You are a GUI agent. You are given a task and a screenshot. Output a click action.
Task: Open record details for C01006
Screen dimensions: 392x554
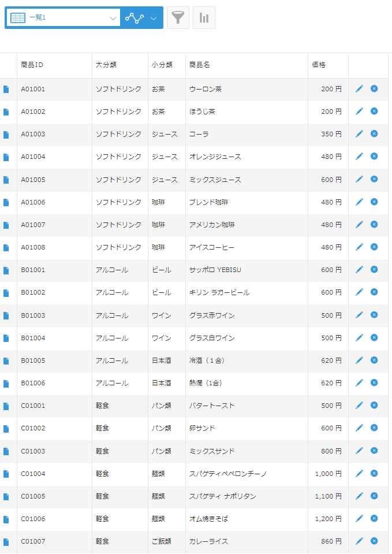click(6, 519)
